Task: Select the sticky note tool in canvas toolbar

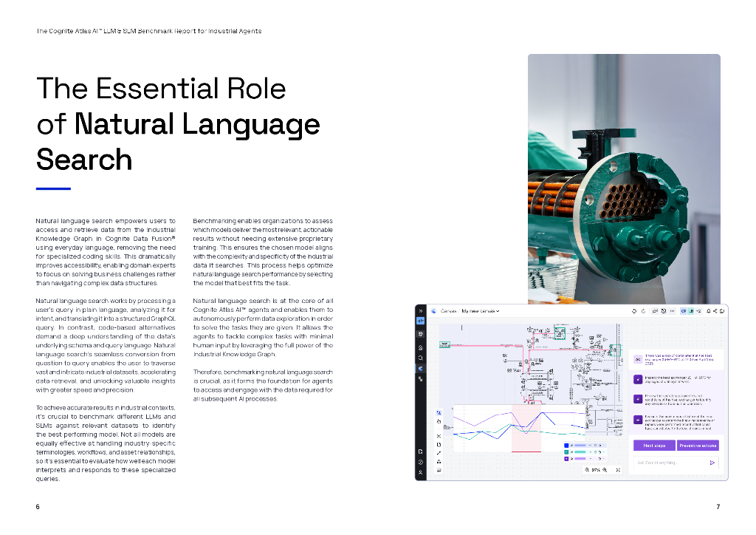Action: (x=439, y=444)
